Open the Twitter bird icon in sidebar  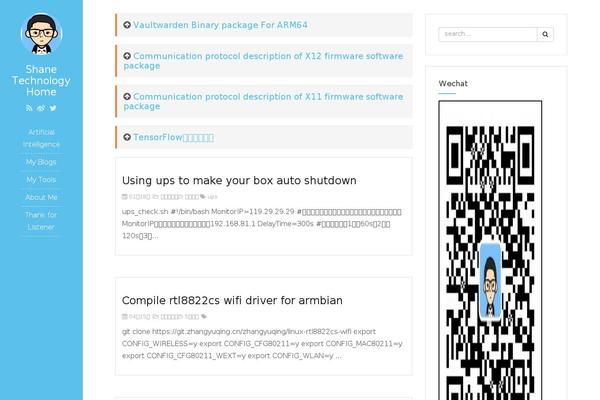tap(53, 108)
